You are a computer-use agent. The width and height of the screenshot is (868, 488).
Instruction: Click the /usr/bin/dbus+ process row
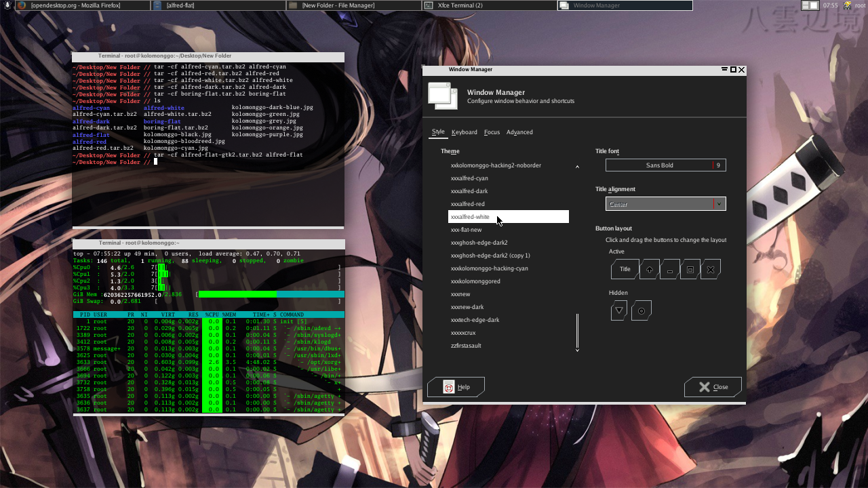208,349
